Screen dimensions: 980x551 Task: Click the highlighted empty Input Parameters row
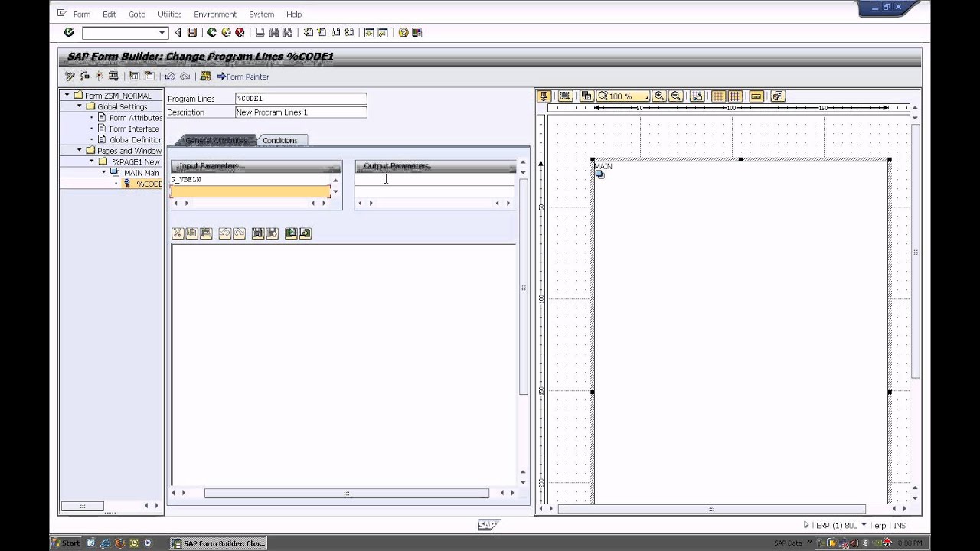point(250,191)
